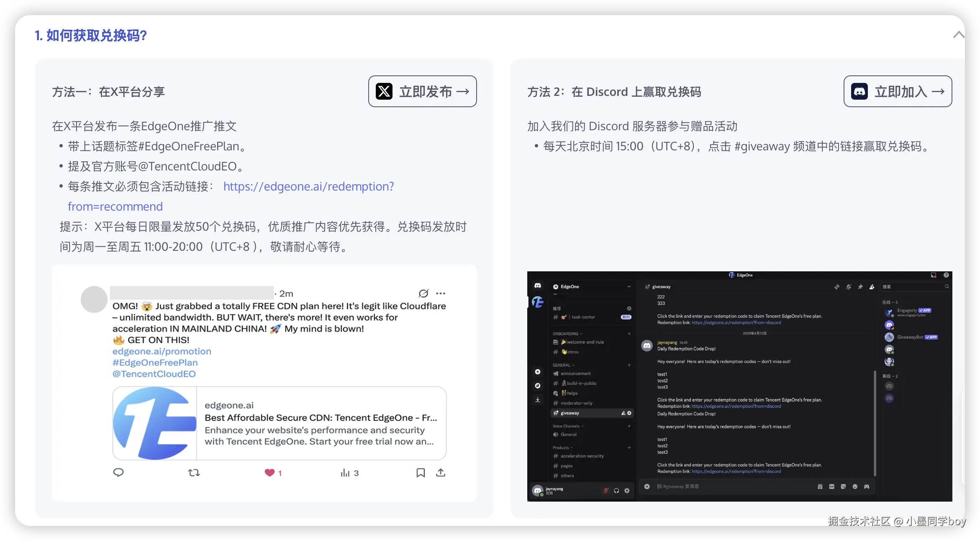The image size is (980, 541).
Task: Select the giveaway channel in Discord sidebar
Action: pos(570,413)
